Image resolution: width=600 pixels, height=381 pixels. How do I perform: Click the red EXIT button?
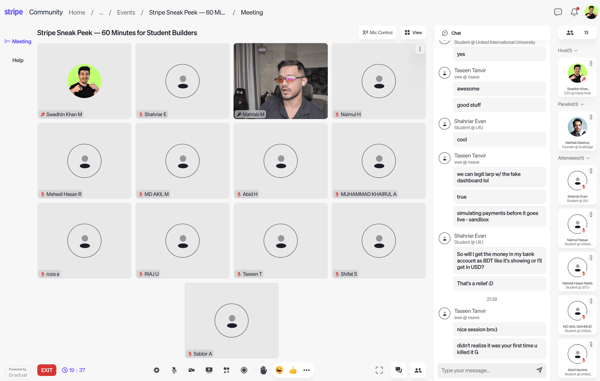click(47, 370)
